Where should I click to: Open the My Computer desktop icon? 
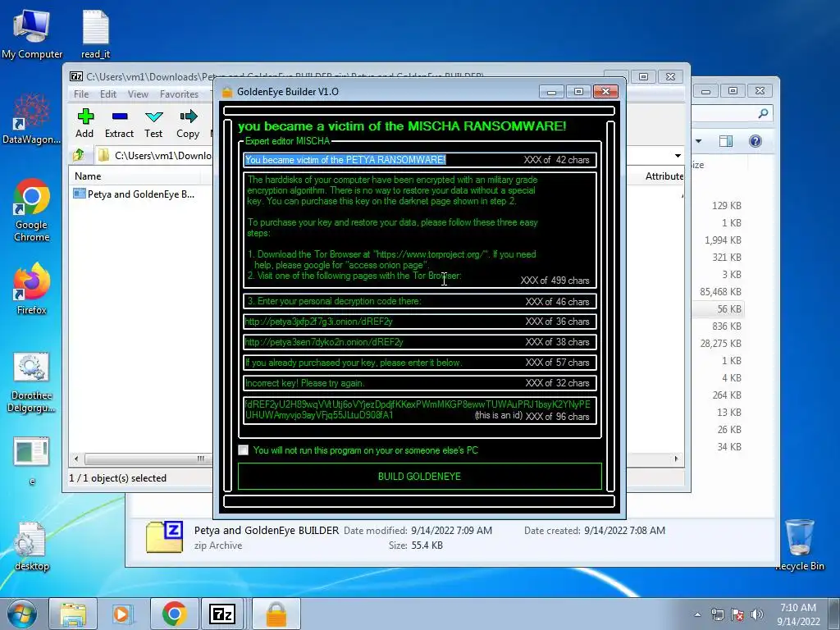click(32, 34)
